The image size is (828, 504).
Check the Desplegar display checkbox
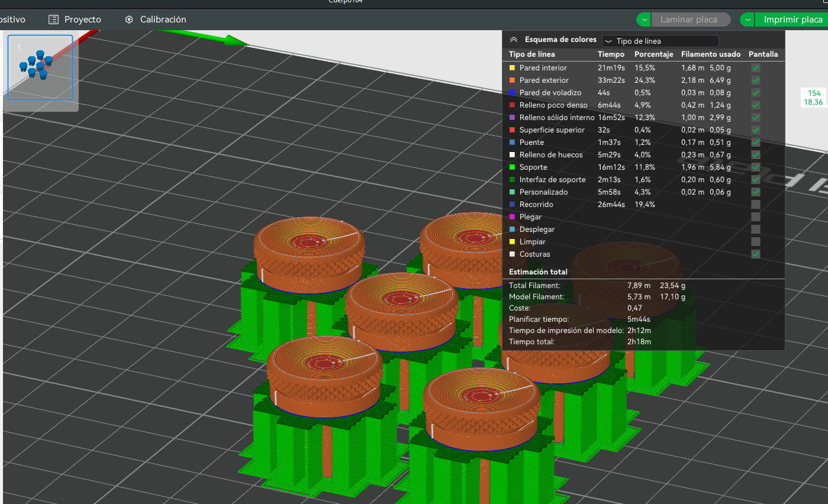[x=756, y=230]
